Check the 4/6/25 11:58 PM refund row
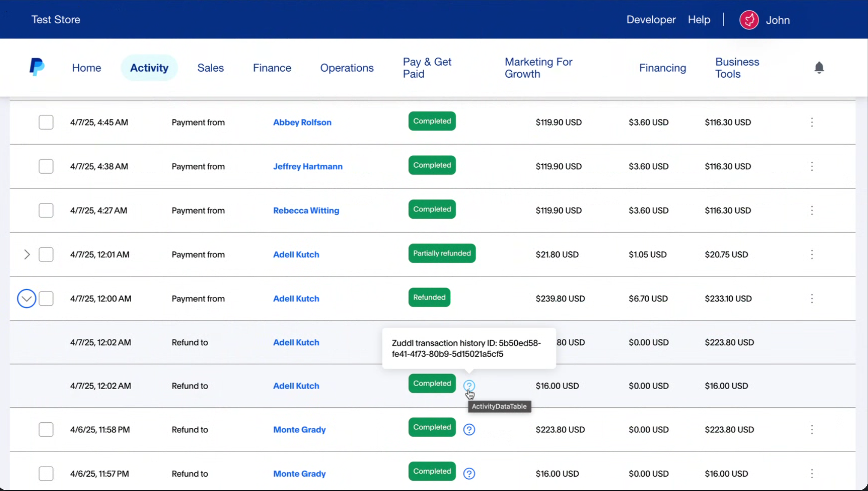Viewport: 868px width, 491px height. coord(46,430)
